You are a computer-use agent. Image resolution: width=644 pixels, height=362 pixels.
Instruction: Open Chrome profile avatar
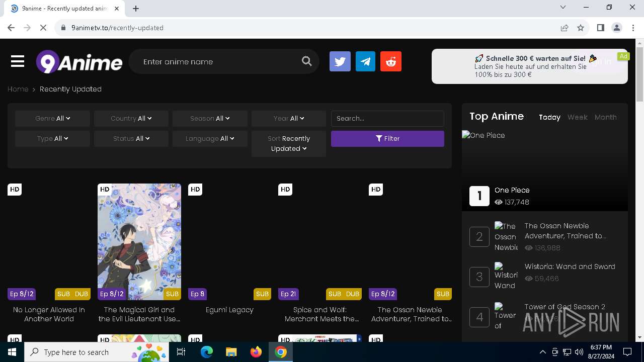(617, 28)
